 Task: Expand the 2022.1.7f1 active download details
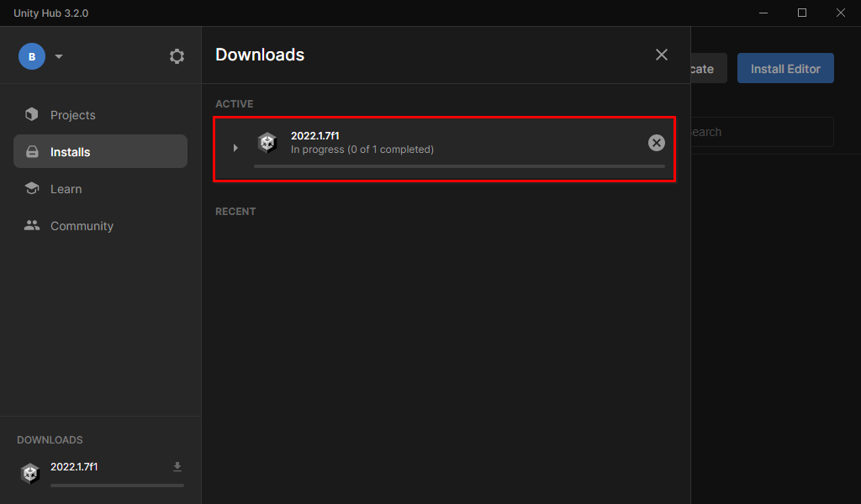pyautogui.click(x=235, y=148)
